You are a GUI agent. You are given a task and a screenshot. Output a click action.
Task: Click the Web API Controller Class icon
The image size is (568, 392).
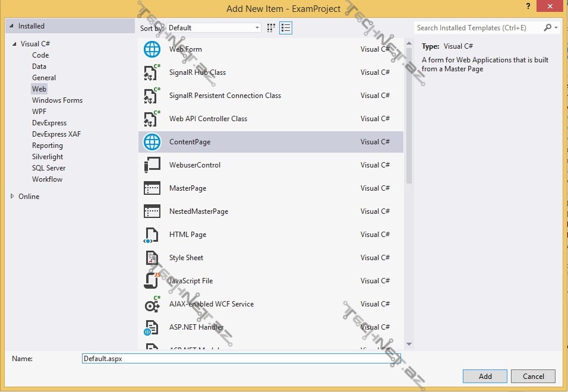152,119
